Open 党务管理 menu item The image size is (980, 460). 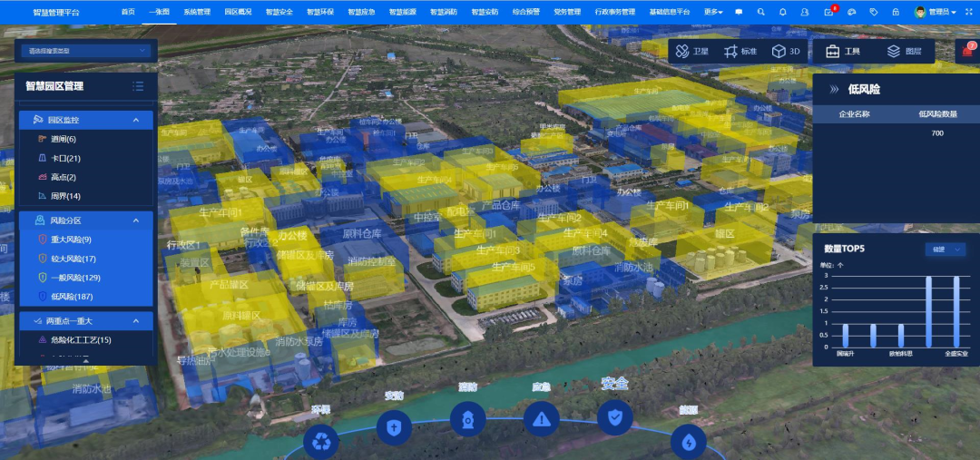[567, 12]
